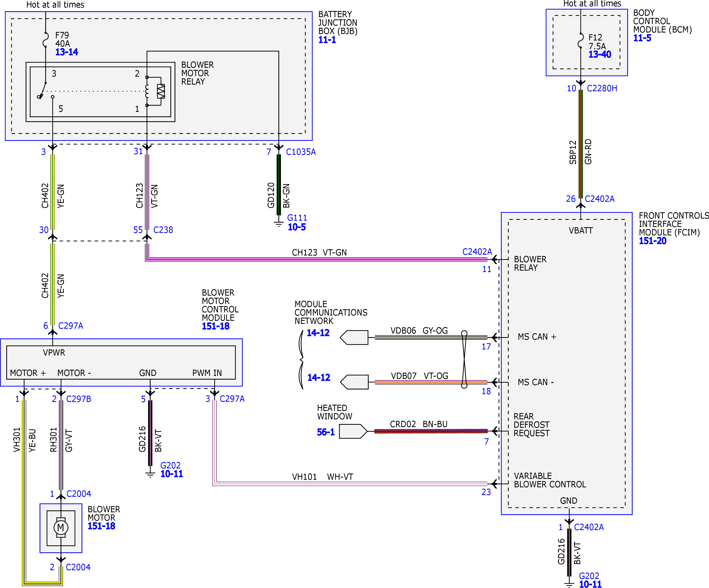709x588 pixels.
Task: Click the VPWR pin label
Action: (54, 353)
